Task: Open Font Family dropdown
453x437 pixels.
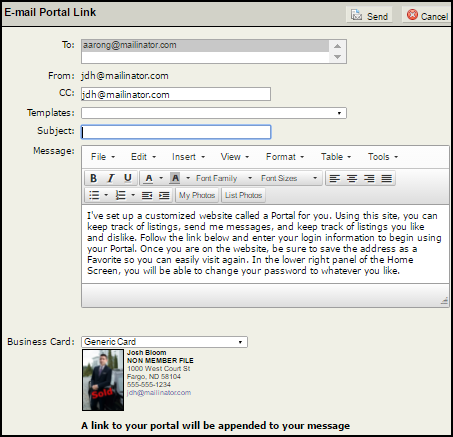Action: (224, 178)
